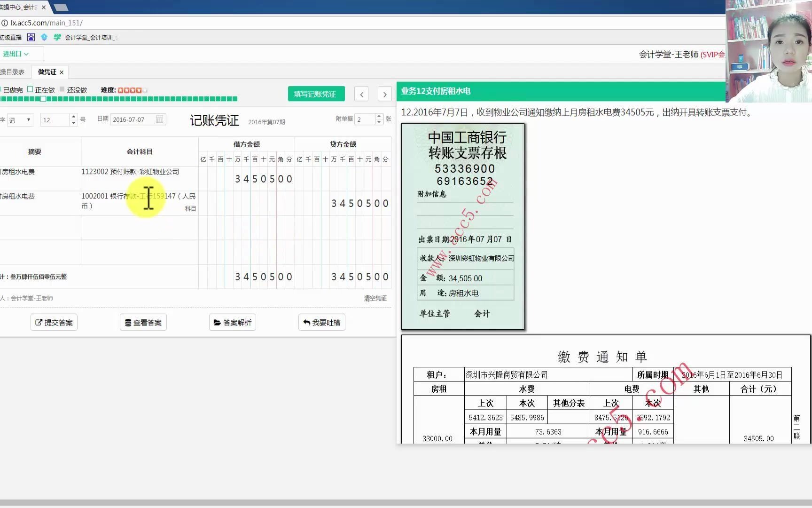Open the paw icon bookmark
Screen dimensions: 812x508
(x=31, y=37)
